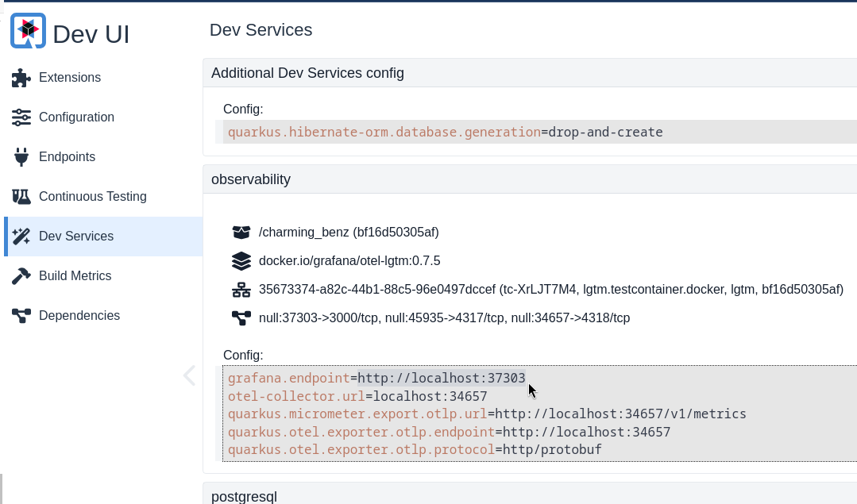Click the port-mapping icon beside the tcp ports
Screen dimensions: 857x504
(241, 317)
